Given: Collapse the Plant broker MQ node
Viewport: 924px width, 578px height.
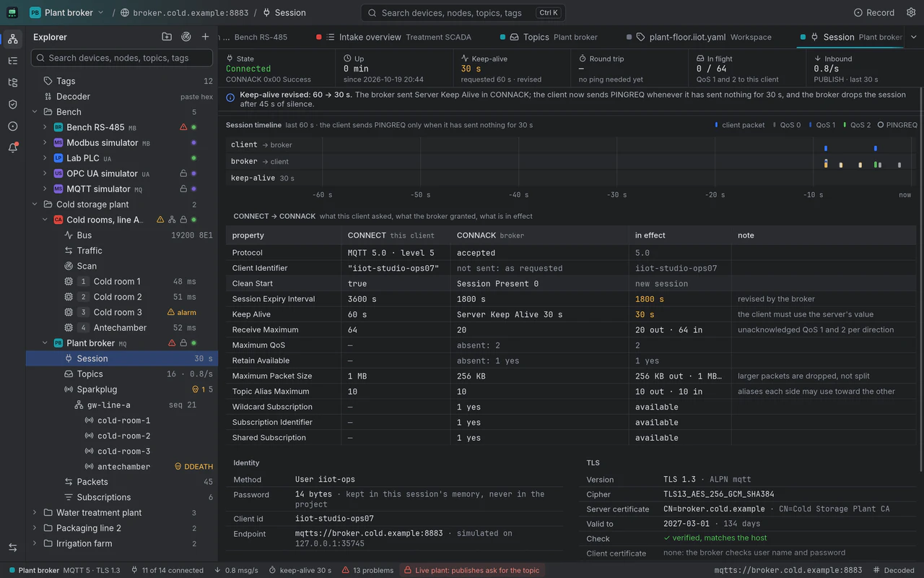Looking at the screenshot, I should pos(45,343).
